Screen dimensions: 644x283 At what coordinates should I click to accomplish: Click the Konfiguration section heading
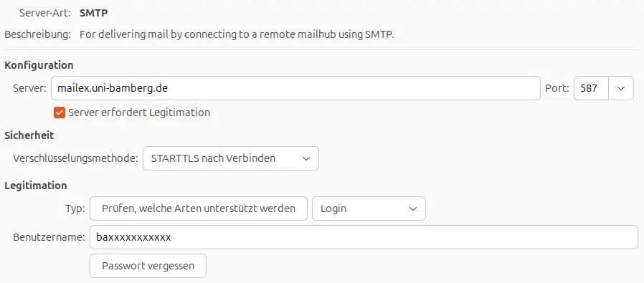coord(39,65)
